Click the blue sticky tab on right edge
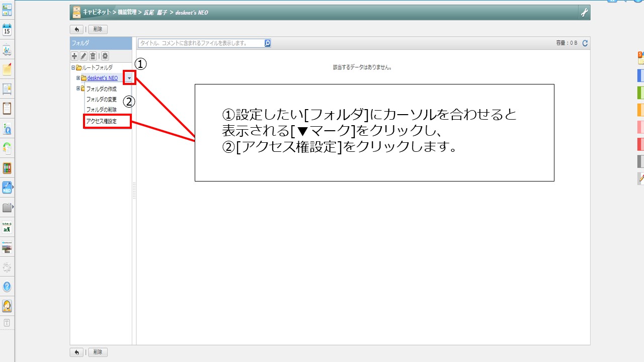 coord(640,76)
